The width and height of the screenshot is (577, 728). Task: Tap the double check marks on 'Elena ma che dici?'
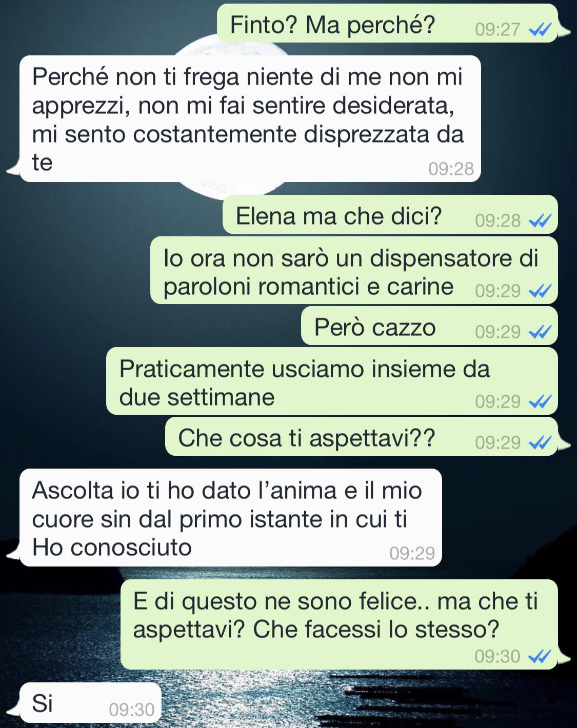(540, 221)
